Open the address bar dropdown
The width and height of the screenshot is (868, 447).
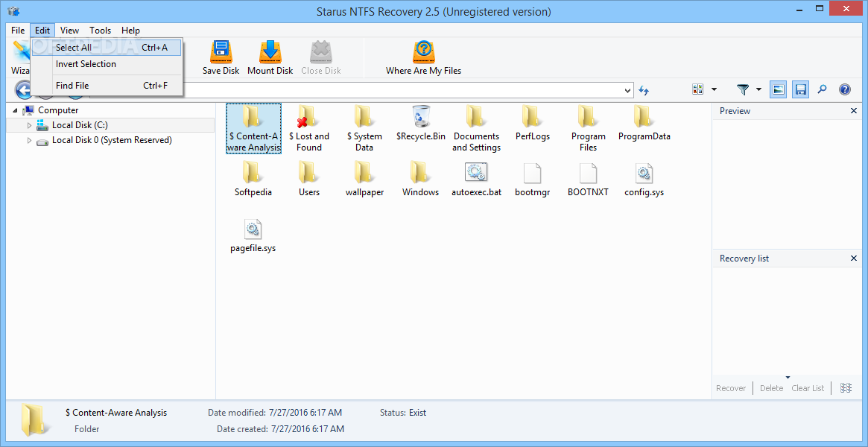pyautogui.click(x=628, y=89)
